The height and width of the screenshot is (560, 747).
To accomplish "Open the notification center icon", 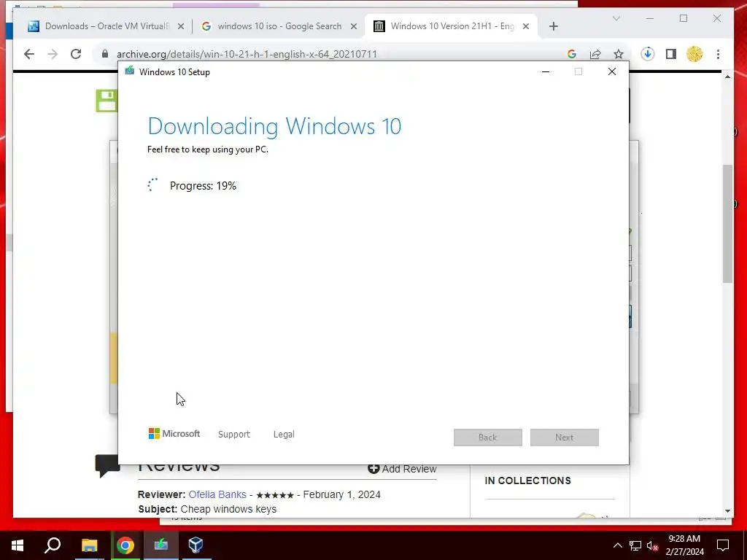I will pyautogui.click(x=723, y=545).
